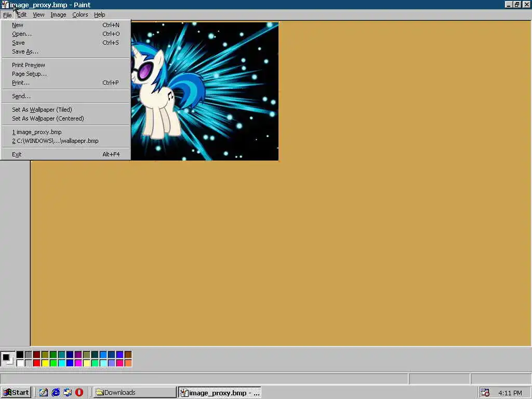Pick the navy blue color swatch
The height and width of the screenshot is (399, 532).
[70, 355]
